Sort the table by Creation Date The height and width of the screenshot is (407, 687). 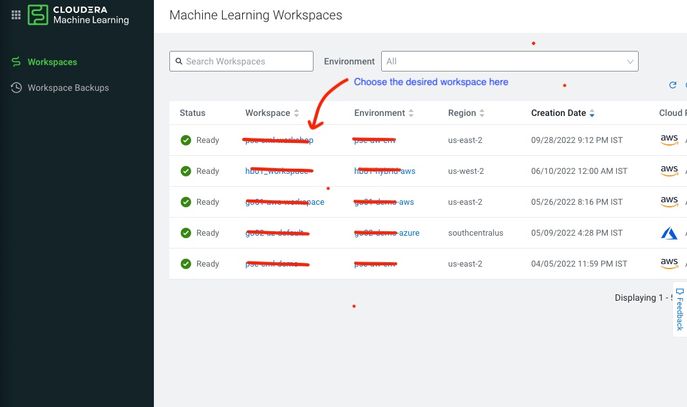563,113
